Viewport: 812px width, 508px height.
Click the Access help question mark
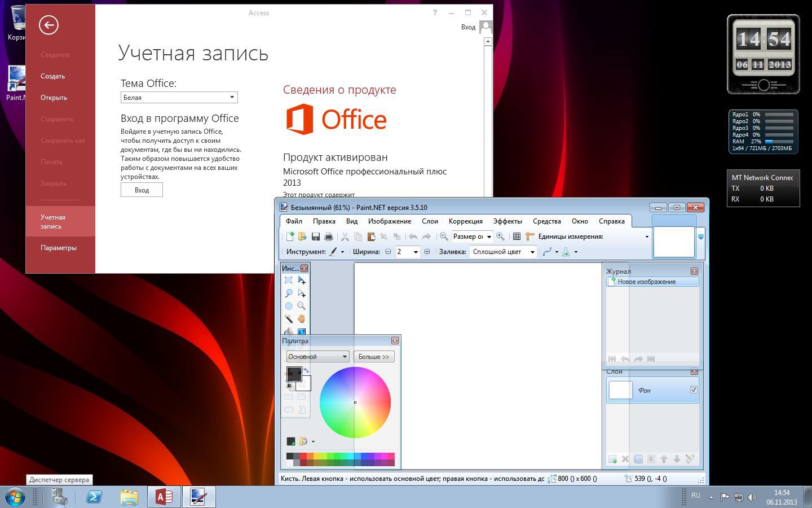coord(435,12)
